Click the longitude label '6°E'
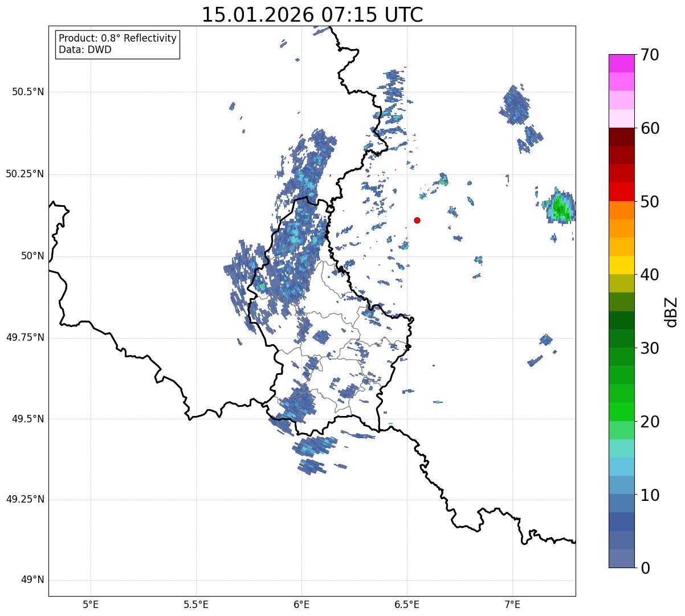 [301, 605]
